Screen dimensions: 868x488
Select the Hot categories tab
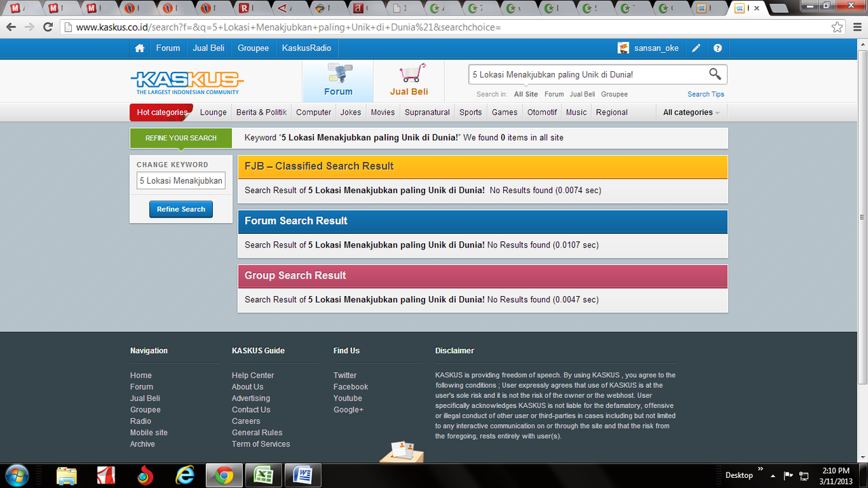161,113
